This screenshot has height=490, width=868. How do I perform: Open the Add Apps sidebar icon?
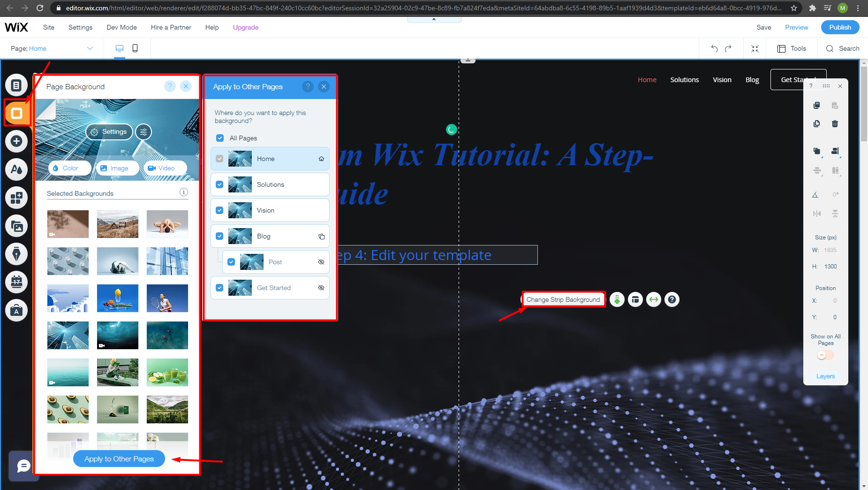tap(16, 198)
